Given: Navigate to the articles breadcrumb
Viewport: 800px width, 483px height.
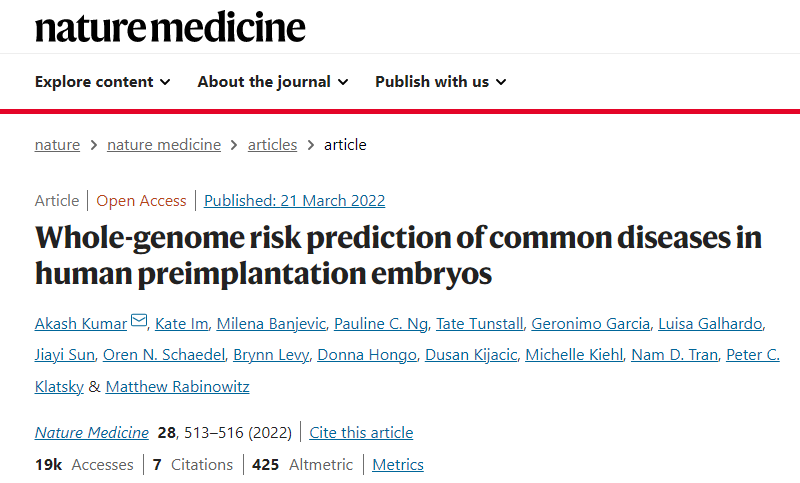Looking at the screenshot, I should [272, 145].
